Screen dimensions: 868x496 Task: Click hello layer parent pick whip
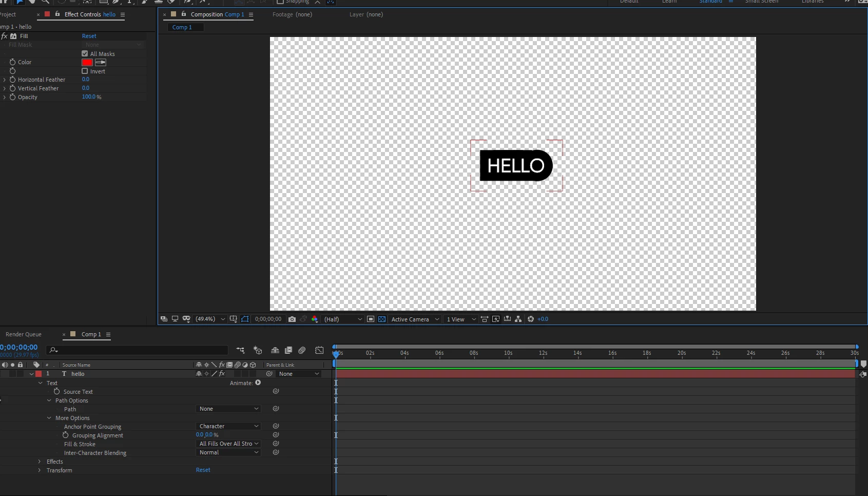269,374
